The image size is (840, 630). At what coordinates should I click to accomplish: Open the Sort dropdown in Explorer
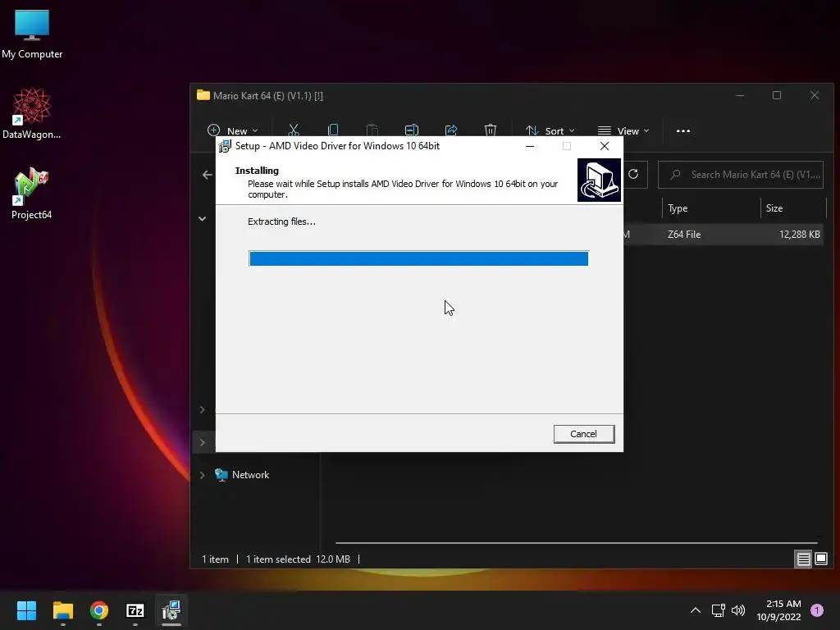click(x=550, y=130)
